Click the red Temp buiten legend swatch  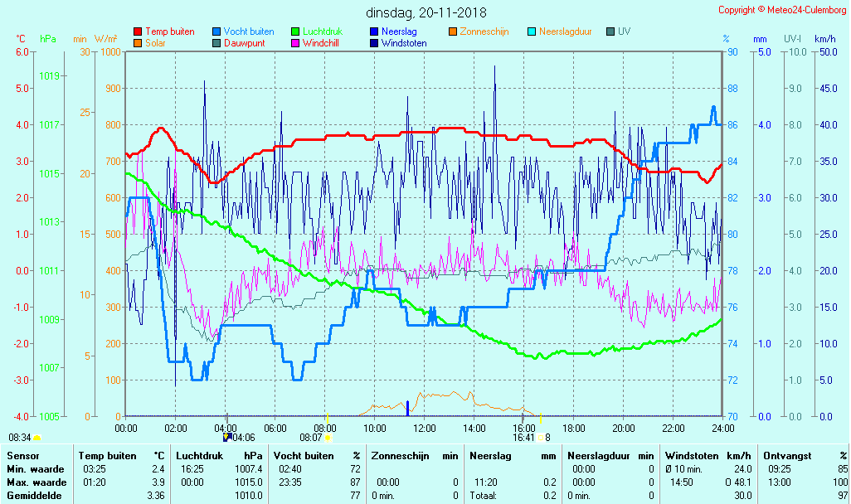coord(138,31)
